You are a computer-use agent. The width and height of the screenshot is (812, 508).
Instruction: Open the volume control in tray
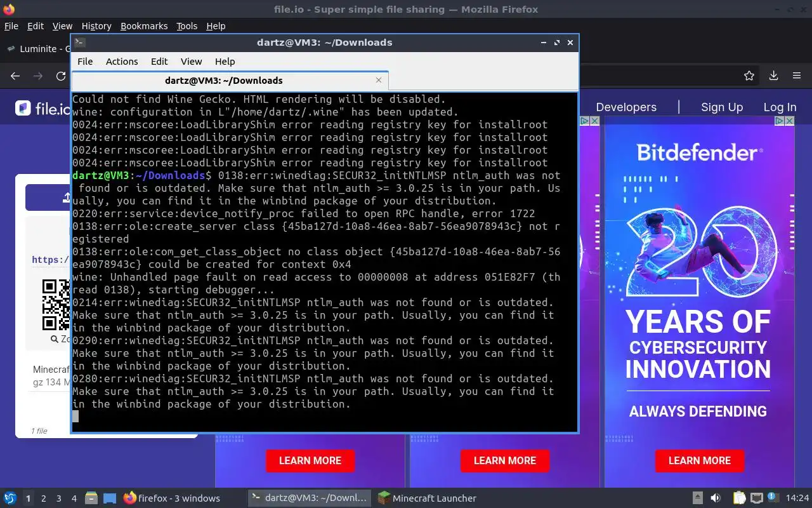pyautogui.click(x=716, y=498)
